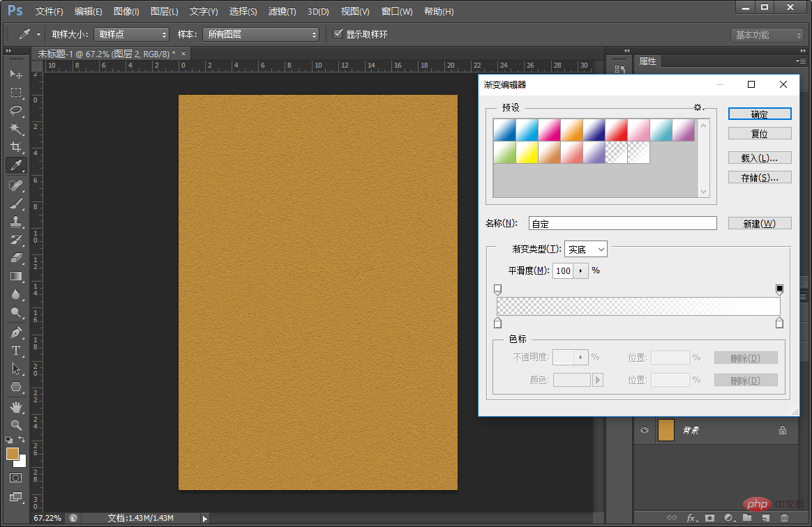Hide the 背景 layer visibility eye
The height and width of the screenshot is (527, 812).
point(644,430)
